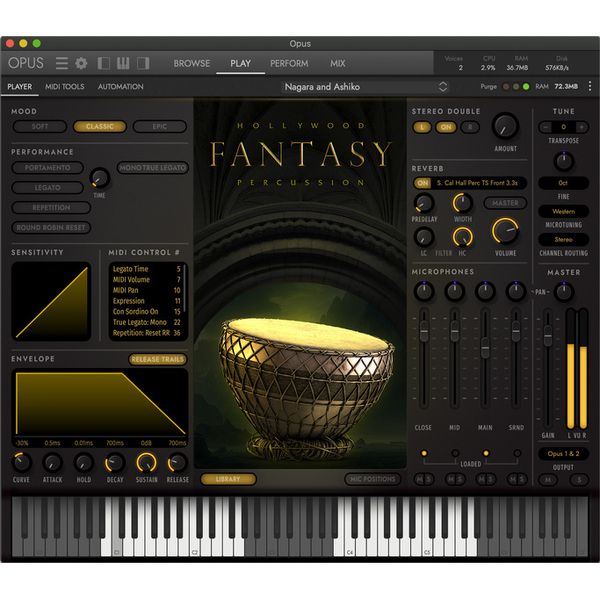
Task: Open the Opus 1 & 2 output dropdown
Action: 563,454
